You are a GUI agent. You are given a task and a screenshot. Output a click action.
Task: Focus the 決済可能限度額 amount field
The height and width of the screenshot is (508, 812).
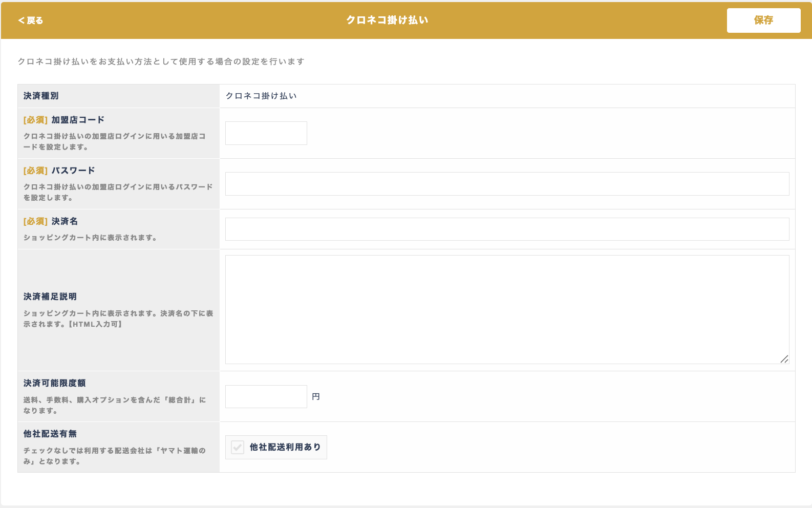pos(266,397)
